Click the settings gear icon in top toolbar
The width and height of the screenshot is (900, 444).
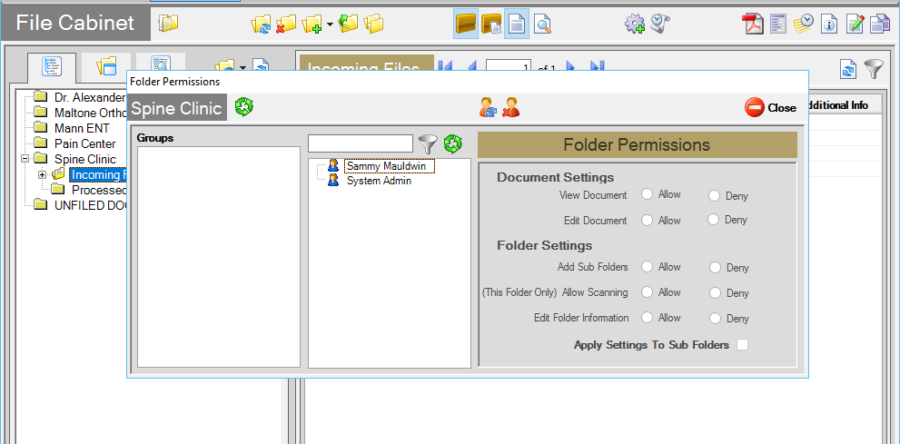[x=634, y=23]
